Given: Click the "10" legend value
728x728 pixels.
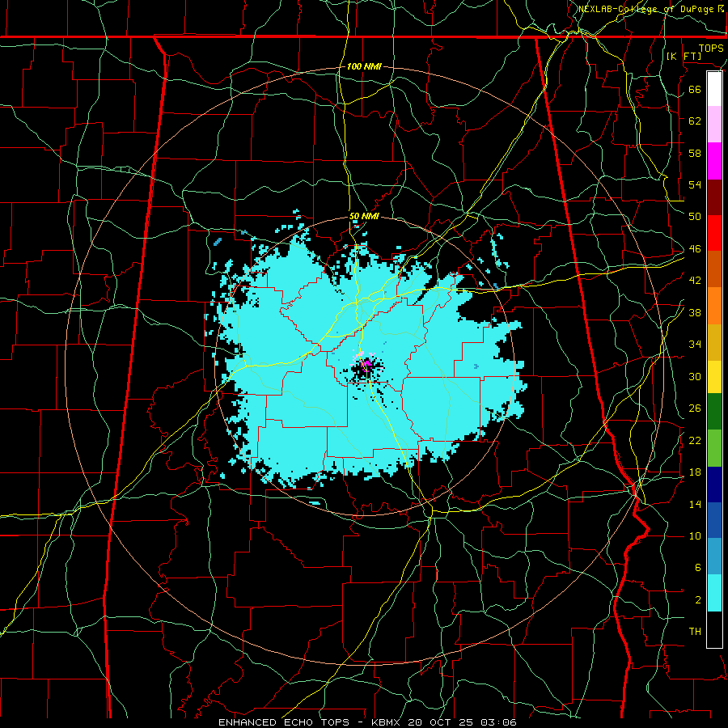Looking at the screenshot, I should (x=695, y=536).
